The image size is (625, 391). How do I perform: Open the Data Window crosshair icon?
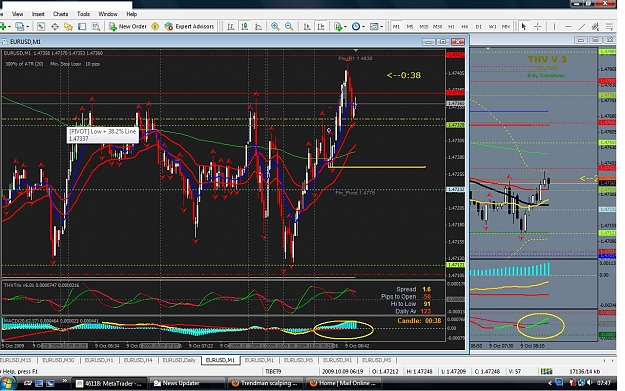coord(55,27)
